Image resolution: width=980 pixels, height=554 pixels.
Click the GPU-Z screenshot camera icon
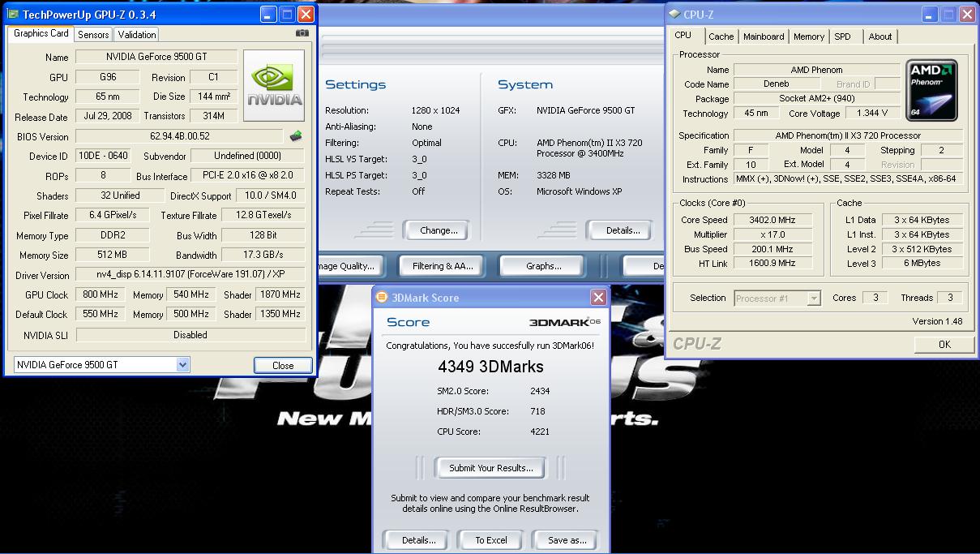pos(302,33)
